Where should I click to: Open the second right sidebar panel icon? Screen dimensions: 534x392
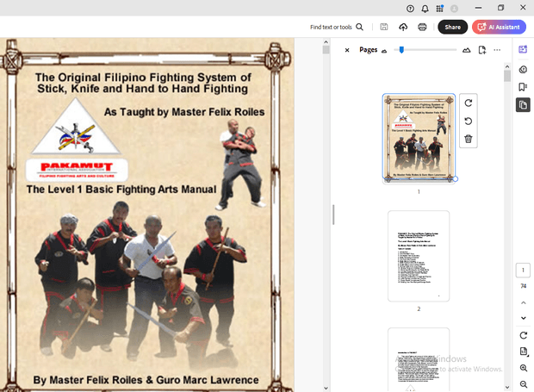[x=523, y=70]
